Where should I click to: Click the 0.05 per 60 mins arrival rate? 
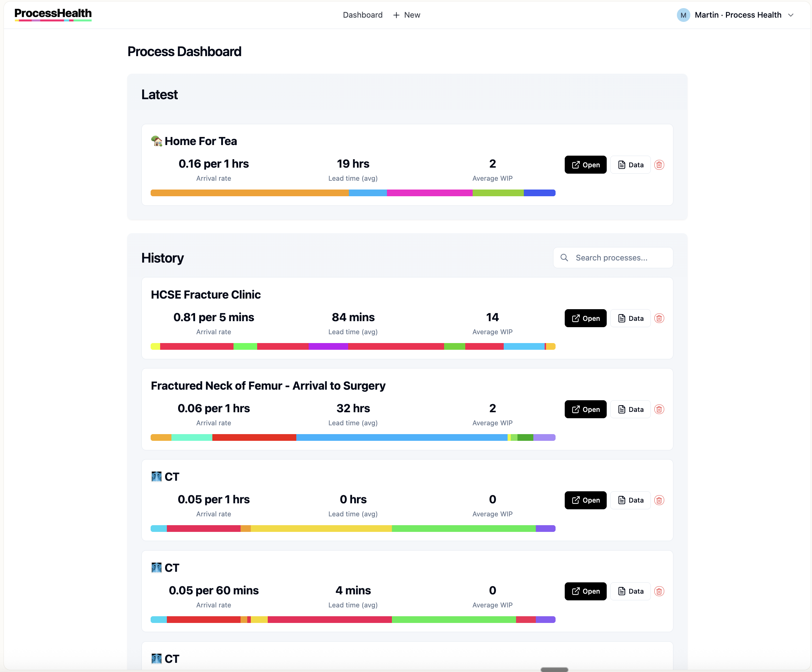213,590
